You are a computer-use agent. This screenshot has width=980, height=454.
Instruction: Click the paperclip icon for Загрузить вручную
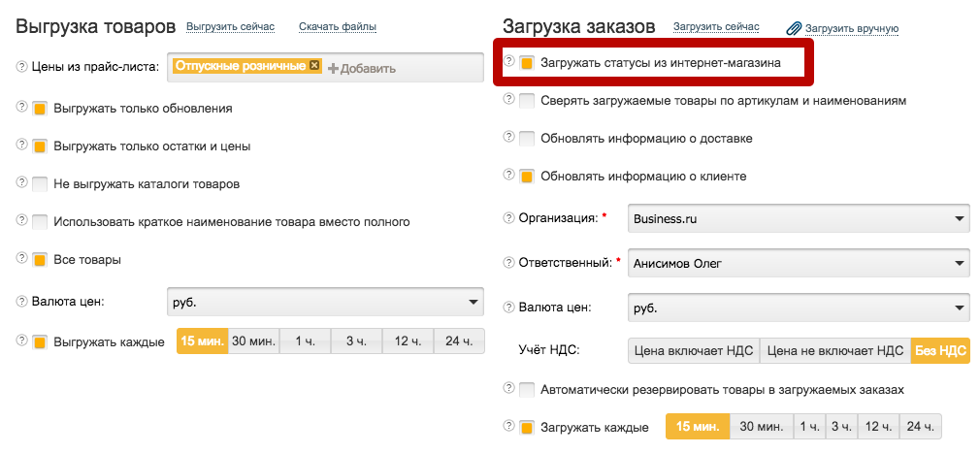pyautogui.click(x=794, y=29)
